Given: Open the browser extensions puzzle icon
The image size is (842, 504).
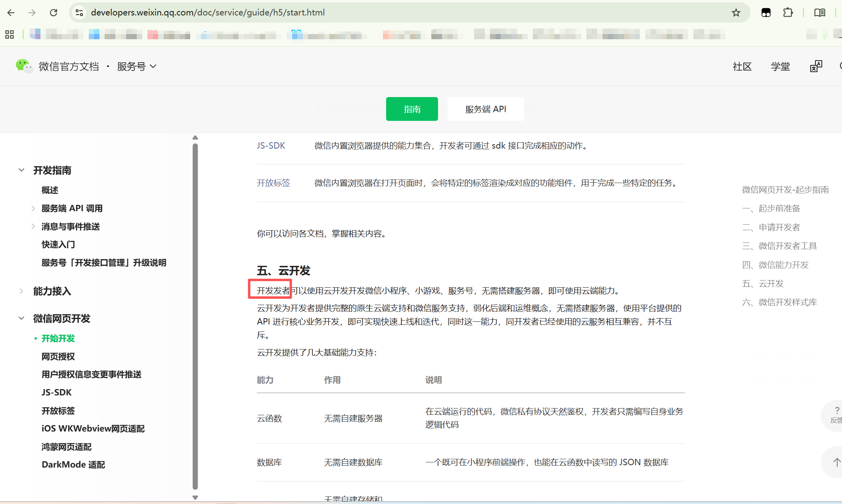Looking at the screenshot, I should pyautogui.click(x=788, y=13).
